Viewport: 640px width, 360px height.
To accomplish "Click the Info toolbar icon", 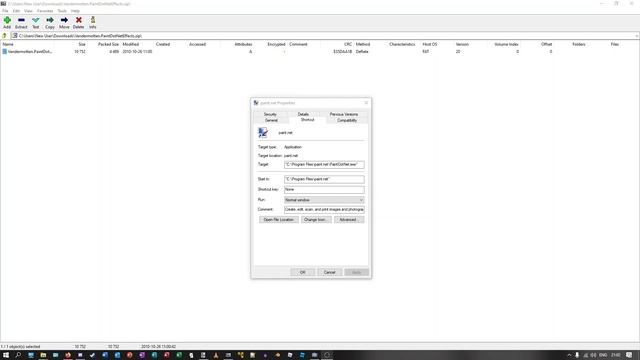I will point(93,22).
